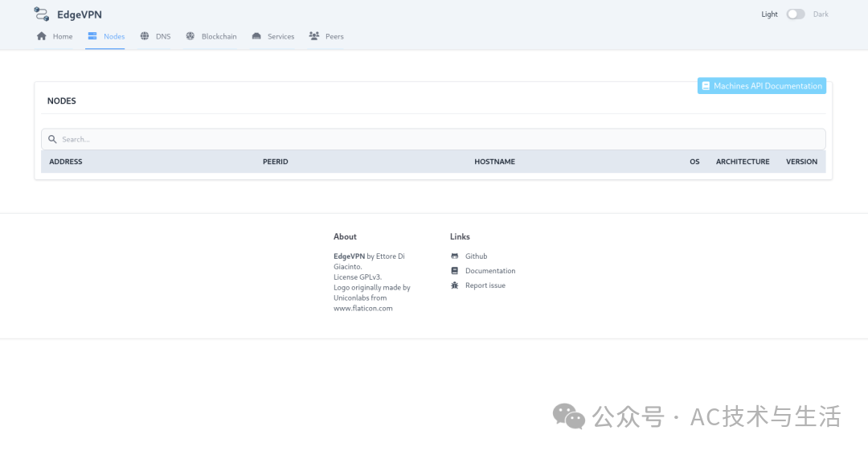The image size is (868, 451).
Task: Click the ADDRESS column header
Action: (66, 162)
